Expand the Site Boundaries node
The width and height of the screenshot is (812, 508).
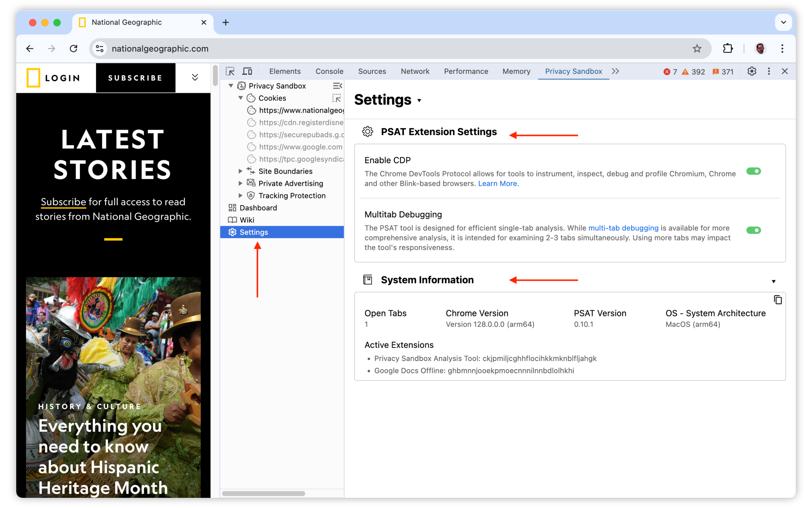pyautogui.click(x=240, y=171)
